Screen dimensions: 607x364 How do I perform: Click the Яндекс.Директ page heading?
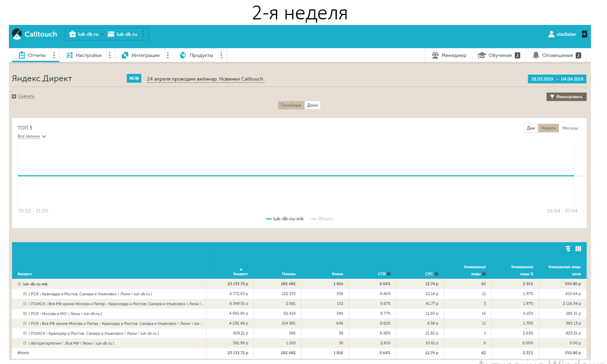pyautogui.click(x=42, y=79)
